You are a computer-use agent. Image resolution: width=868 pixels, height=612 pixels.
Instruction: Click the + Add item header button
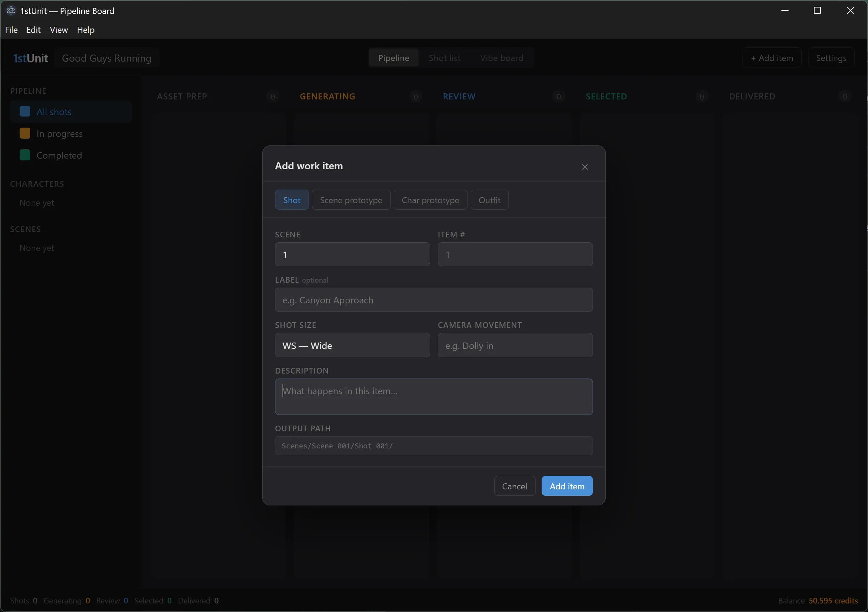point(771,58)
